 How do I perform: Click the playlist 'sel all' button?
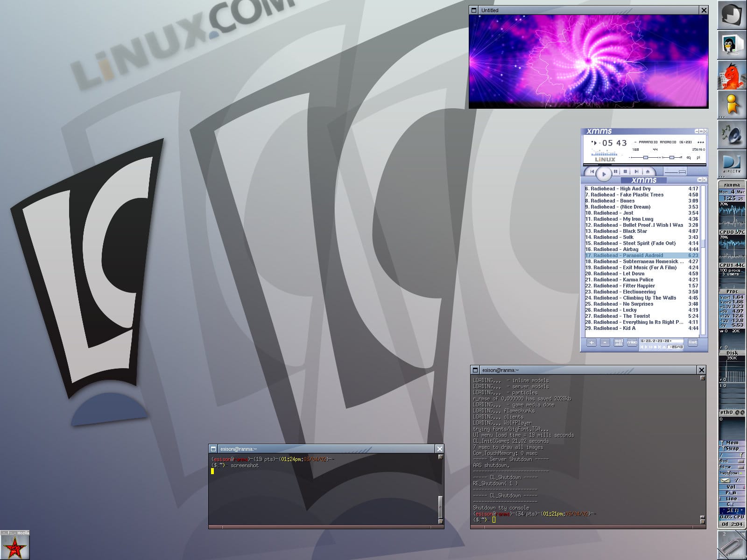pyautogui.click(x=619, y=343)
